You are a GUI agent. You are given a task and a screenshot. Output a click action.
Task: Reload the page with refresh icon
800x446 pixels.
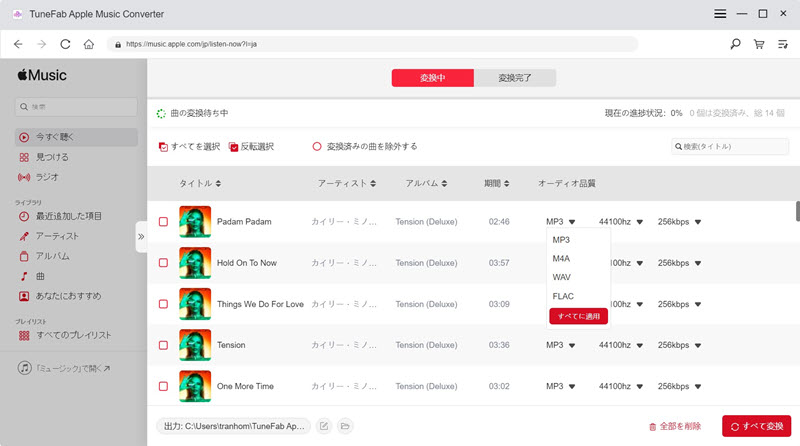point(65,44)
